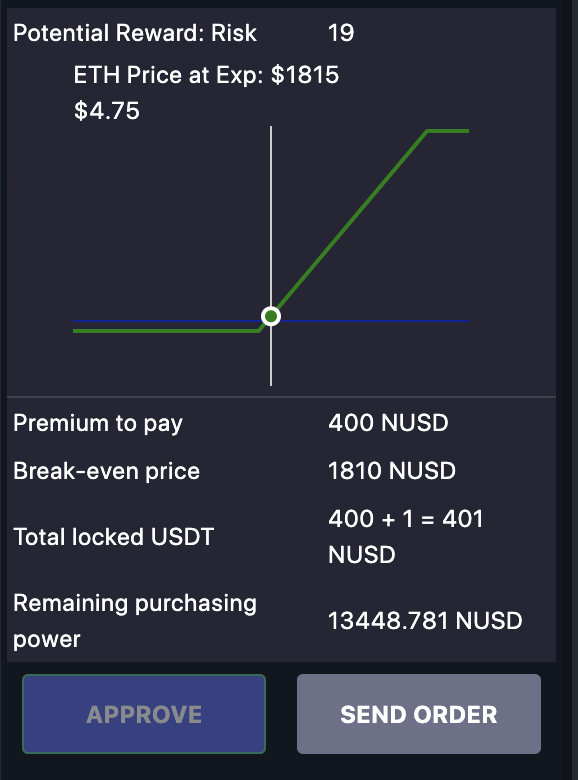Click the flat green loss segment at left
The image size is (578, 780).
[166, 331]
